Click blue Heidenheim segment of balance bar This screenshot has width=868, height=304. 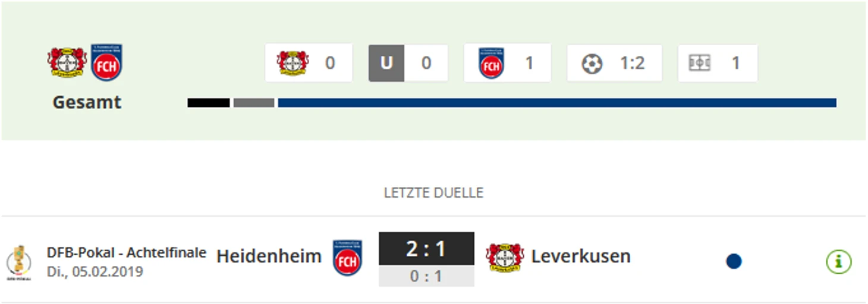coord(556,103)
